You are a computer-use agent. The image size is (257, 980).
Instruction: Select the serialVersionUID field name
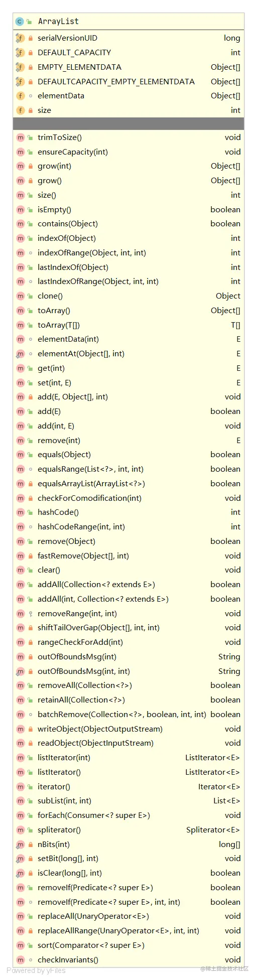point(67,38)
